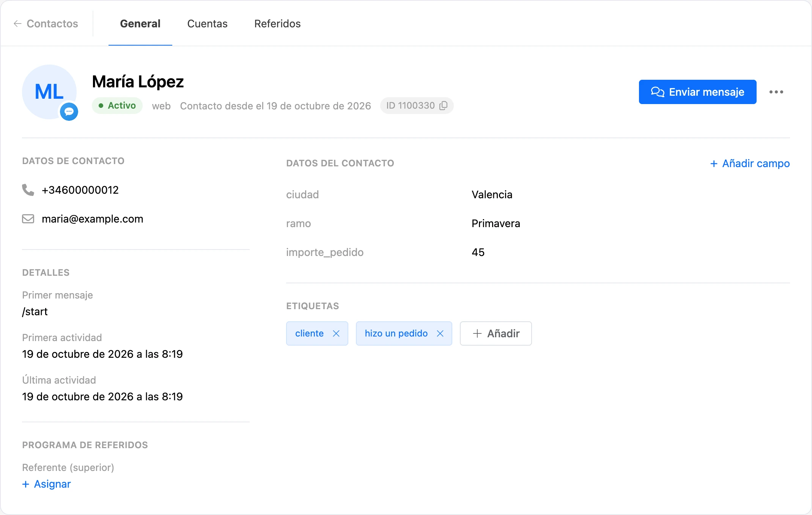Click the importe_pedido value 45

click(478, 252)
